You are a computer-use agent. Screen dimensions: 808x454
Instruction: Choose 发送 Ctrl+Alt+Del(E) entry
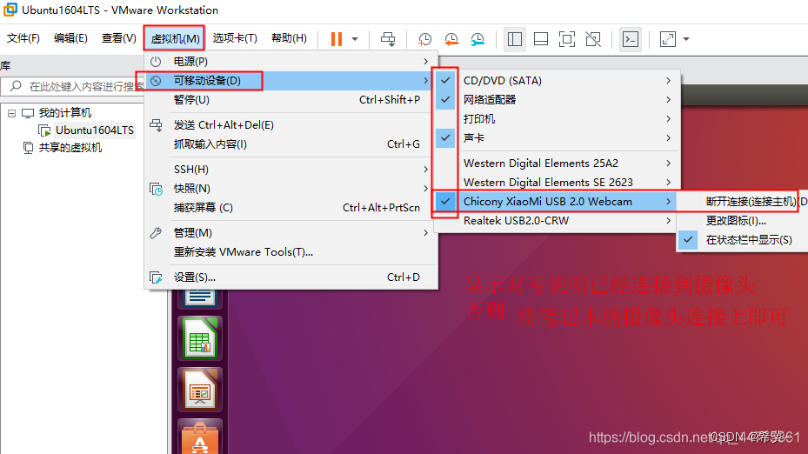291,125
